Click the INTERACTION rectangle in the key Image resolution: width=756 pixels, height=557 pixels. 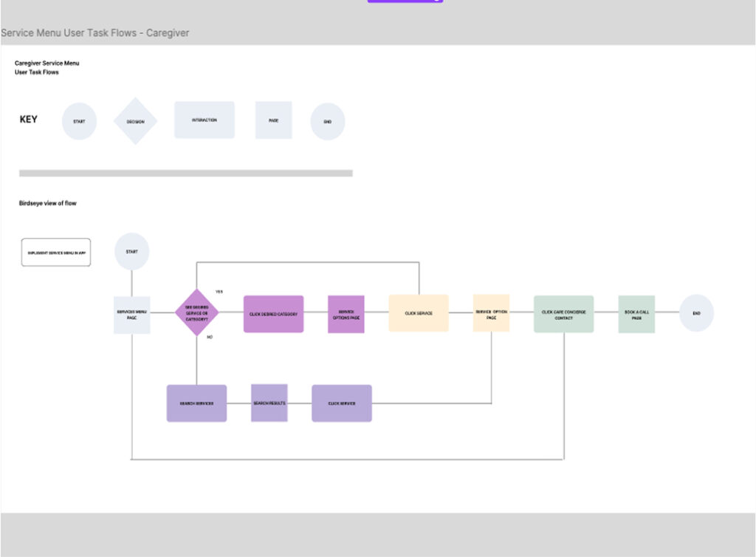click(205, 120)
